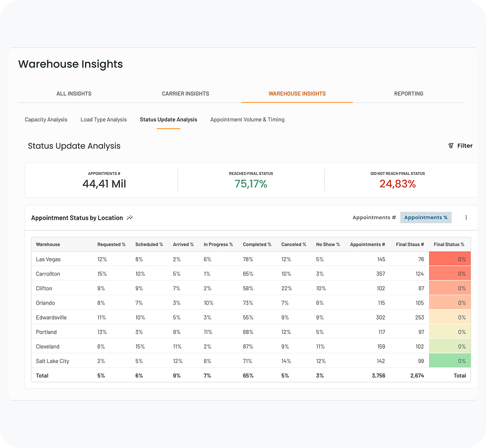Click the chart icon beside Appointment Status by Location
486x448 pixels.
click(x=130, y=218)
